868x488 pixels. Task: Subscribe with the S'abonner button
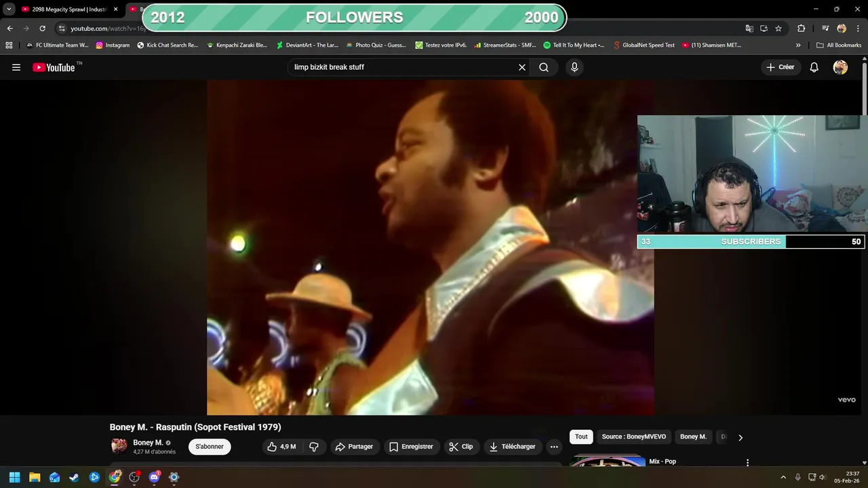click(210, 447)
